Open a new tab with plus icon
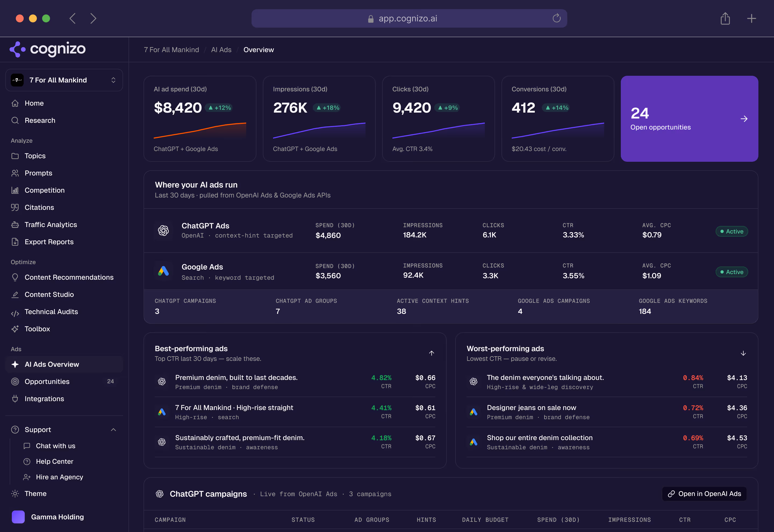 tap(751, 18)
